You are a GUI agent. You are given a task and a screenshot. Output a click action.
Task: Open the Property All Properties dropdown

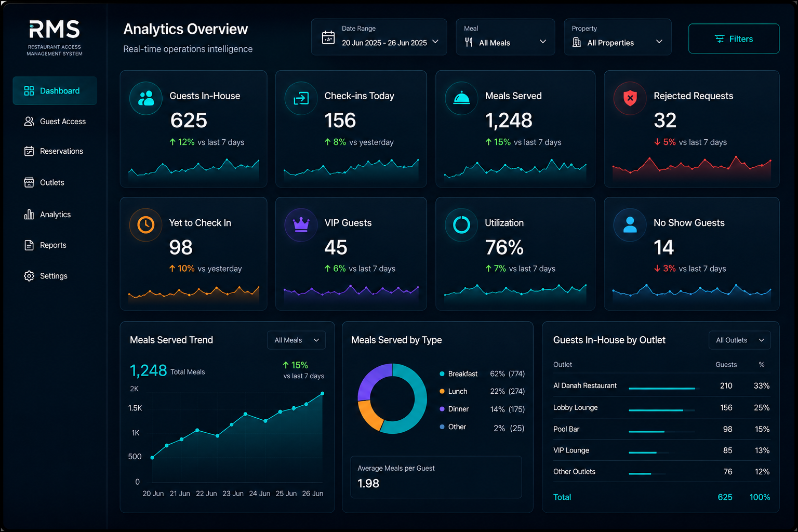(x=618, y=37)
